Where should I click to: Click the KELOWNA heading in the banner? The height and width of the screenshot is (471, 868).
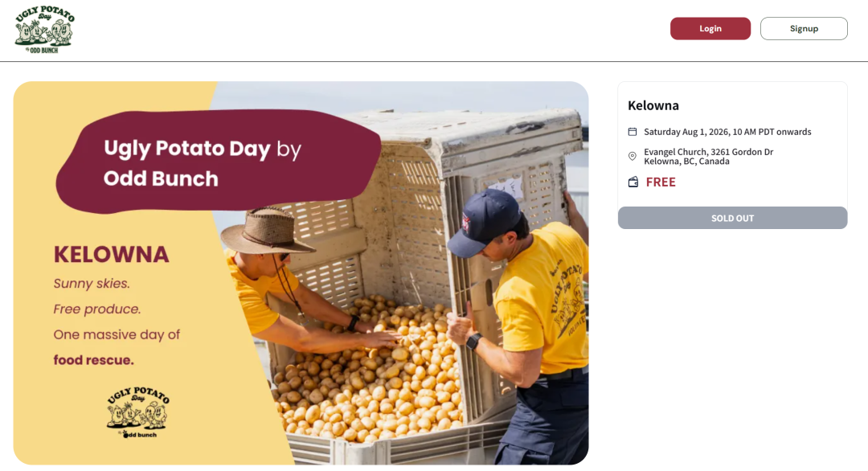point(111,255)
